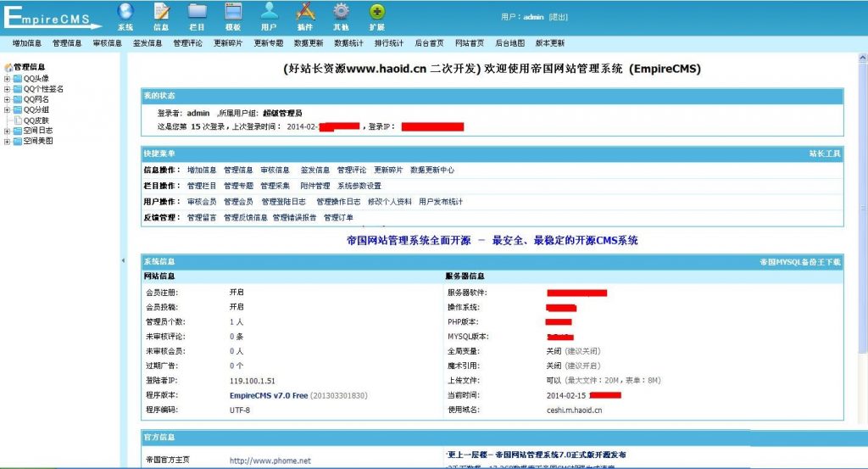The height and width of the screenshot is (469, 868).
Task: Click 管理专题 quick link
Action: point(238,186)
